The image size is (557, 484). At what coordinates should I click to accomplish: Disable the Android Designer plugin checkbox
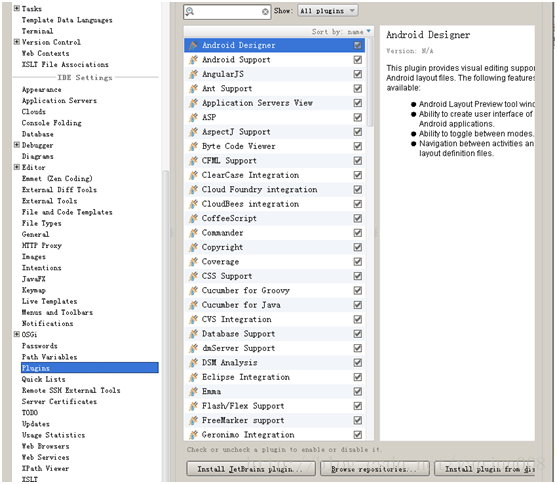pos(358,45)
